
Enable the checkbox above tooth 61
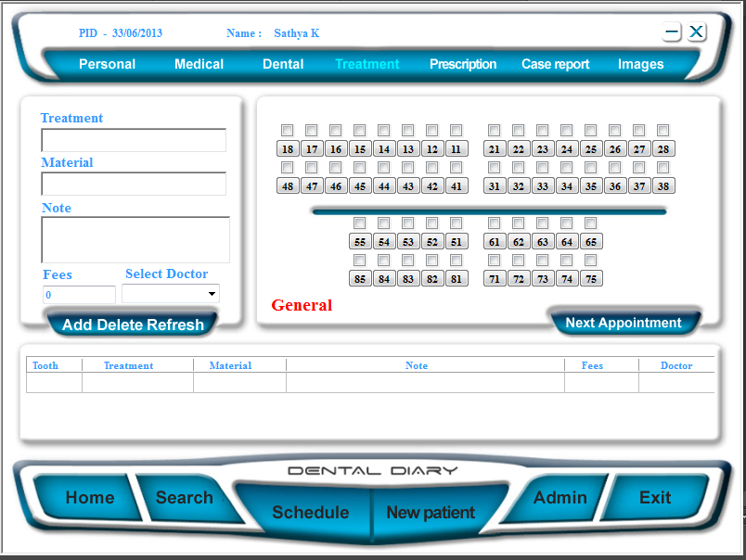(x=494, y=223)
